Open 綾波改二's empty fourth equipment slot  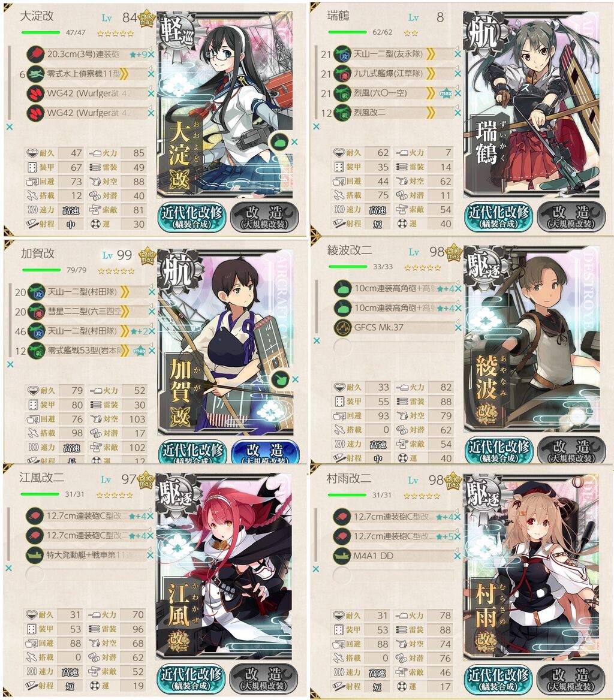[x=395, y=347]
